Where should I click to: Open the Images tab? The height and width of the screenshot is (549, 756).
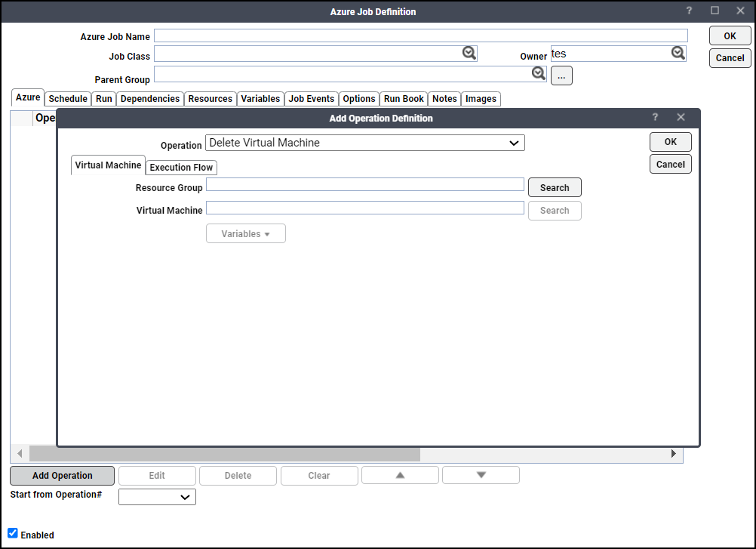click(x=481, y=99)
